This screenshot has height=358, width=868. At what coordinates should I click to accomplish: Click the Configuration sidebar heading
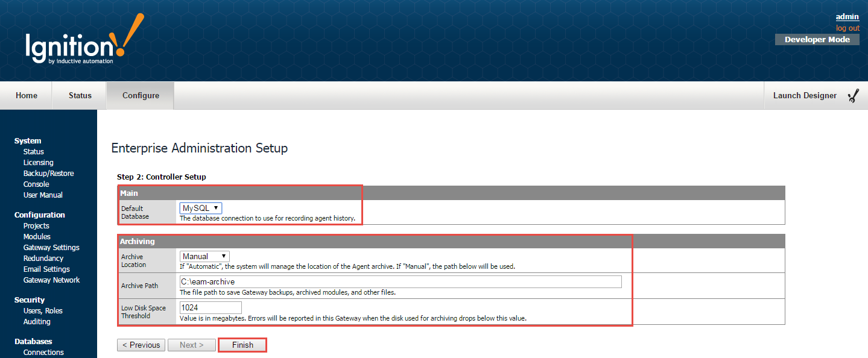tap(39, 215)
